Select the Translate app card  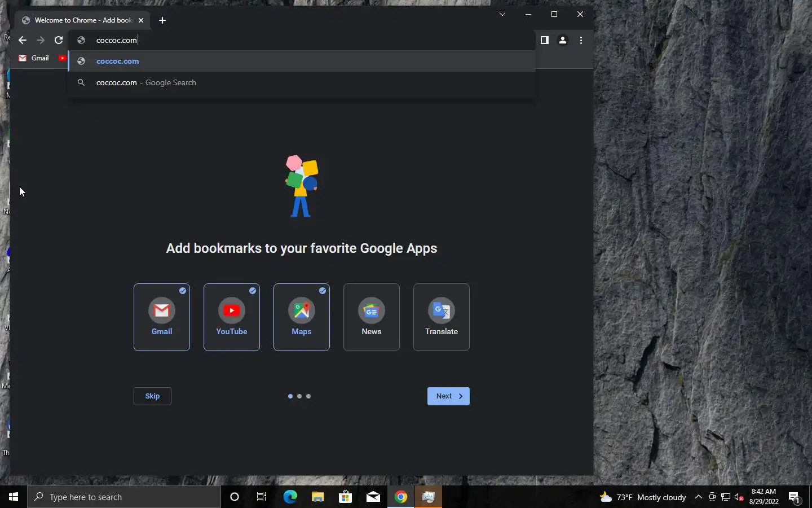coord(442,317)
